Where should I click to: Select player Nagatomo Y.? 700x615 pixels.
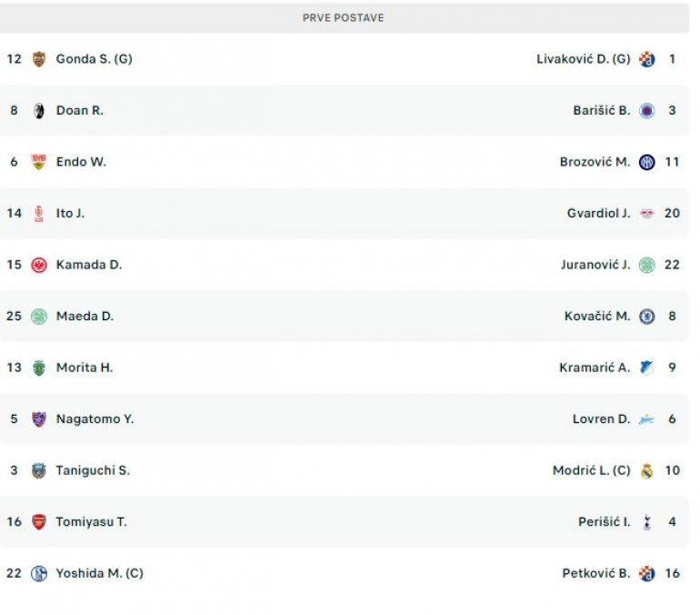click(x=95, y=419)
